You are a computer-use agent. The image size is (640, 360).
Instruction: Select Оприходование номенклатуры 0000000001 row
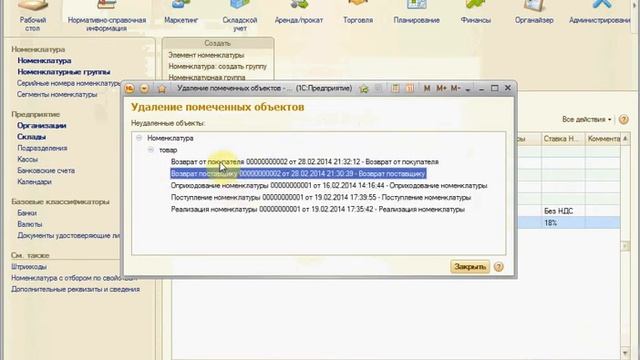[x=329, y=185]
